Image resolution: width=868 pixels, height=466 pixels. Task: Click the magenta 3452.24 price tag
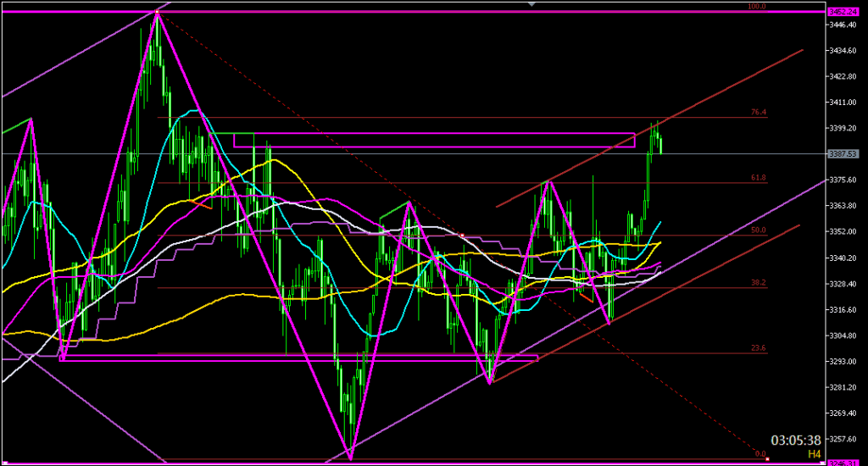click(x=842, y=12)
